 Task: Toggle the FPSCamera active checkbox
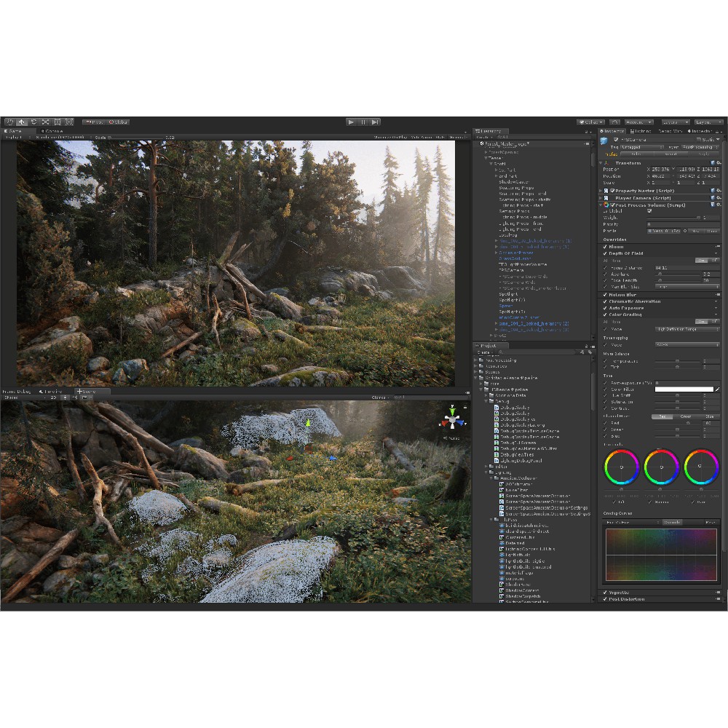click(x=616, y=139)
